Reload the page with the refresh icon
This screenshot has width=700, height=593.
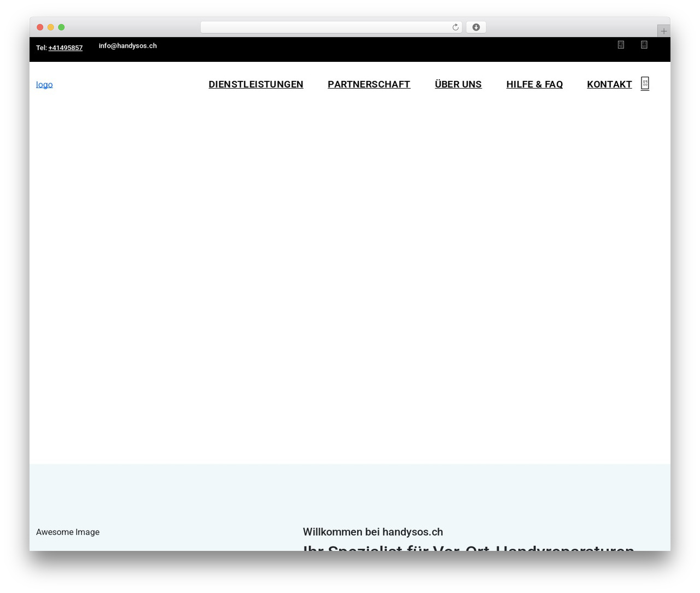tap(455, 27)
